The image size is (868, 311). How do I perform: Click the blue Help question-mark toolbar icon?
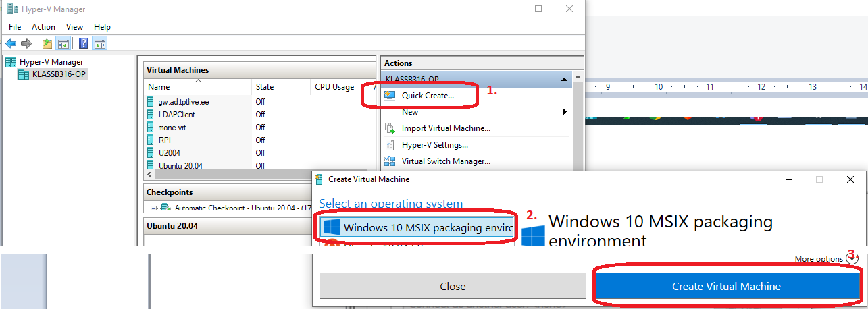pos(84,44)
